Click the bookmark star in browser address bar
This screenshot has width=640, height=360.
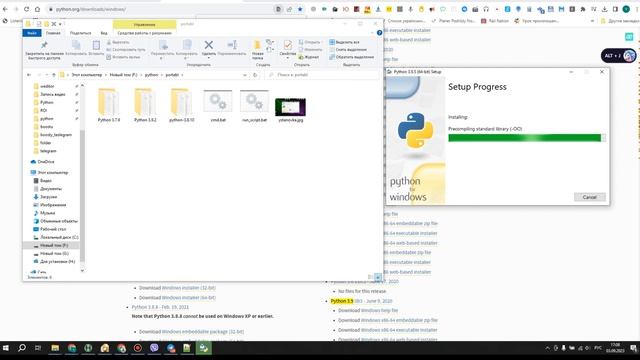click(300, 9)
